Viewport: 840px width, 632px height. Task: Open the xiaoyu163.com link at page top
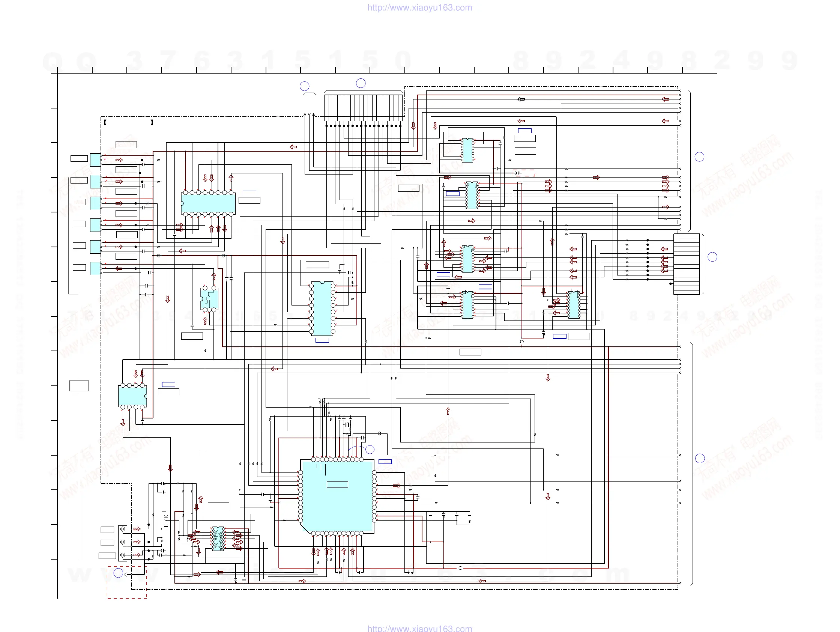click(x=419, y=8)
